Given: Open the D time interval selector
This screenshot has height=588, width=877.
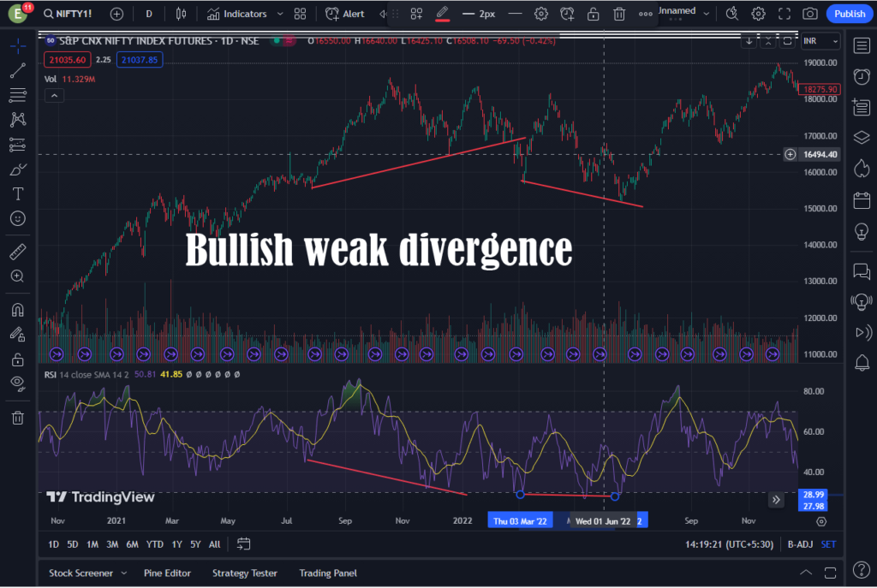Looking at the screenshot, I should [x=149, y=14].
